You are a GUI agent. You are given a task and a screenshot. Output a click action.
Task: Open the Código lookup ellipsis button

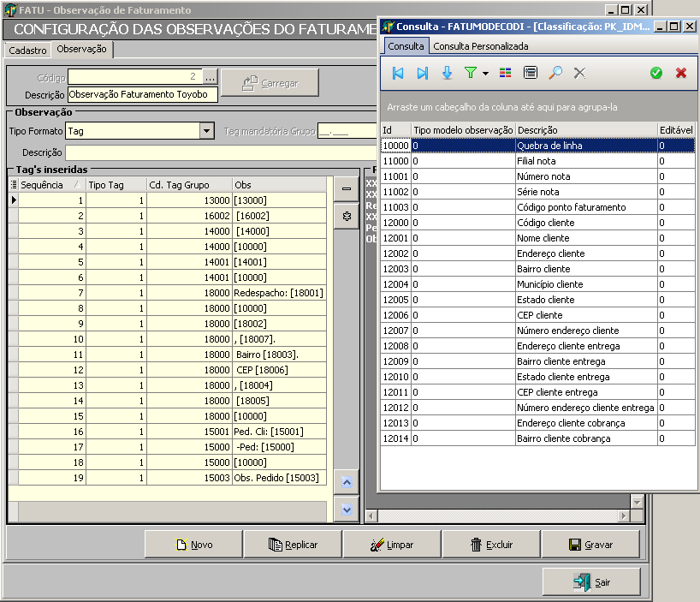tap(211, 77)
